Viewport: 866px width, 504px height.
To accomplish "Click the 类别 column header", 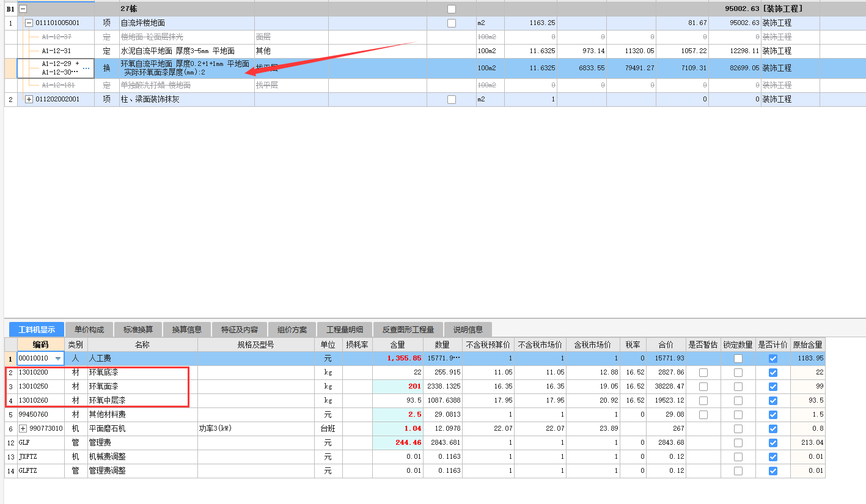I will coord(76,345).
